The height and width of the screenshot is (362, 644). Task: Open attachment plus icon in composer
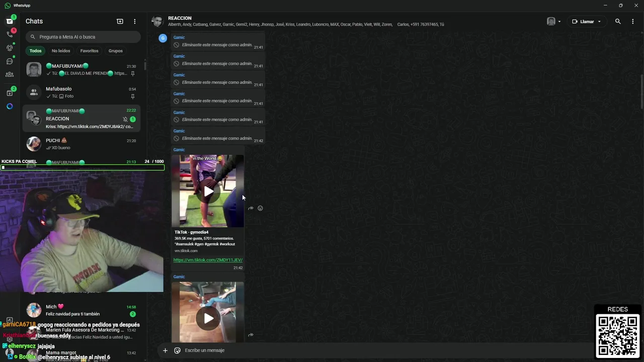pyautogui.click(x=165, y=350)
